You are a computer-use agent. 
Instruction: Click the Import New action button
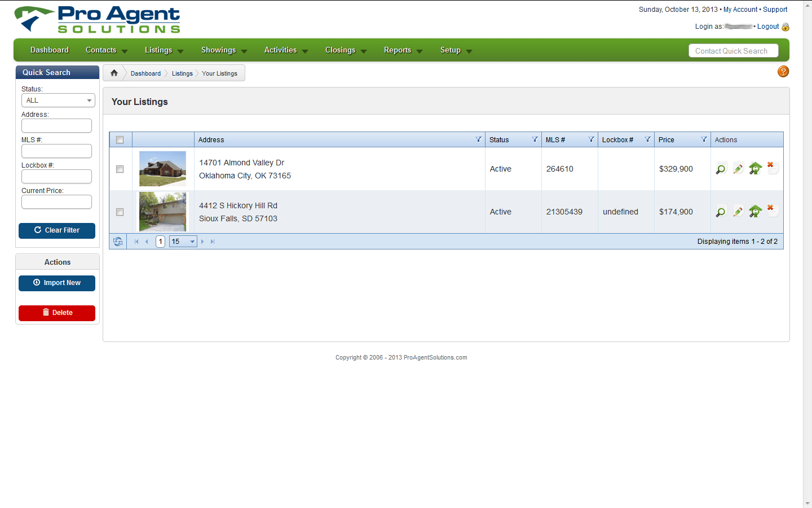click(x=56, y=283)
